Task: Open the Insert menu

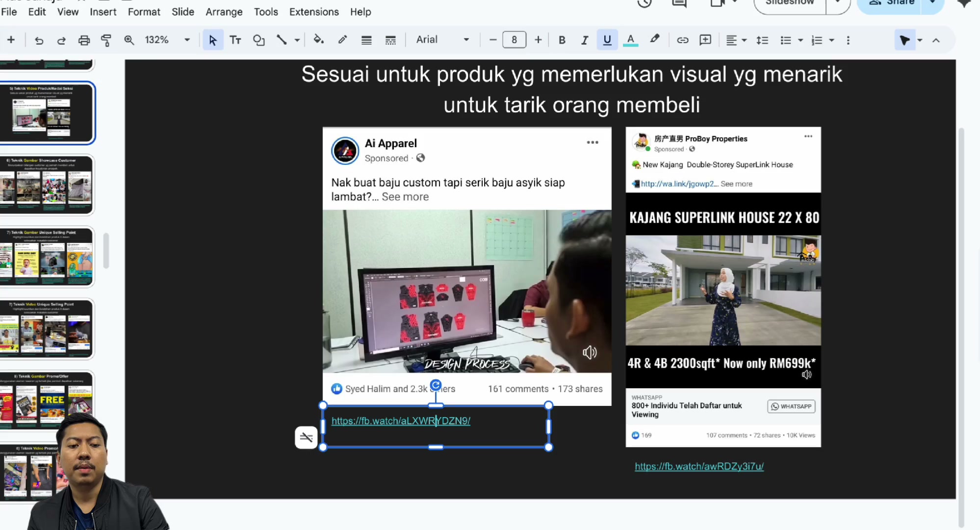Action: (103, 12)
